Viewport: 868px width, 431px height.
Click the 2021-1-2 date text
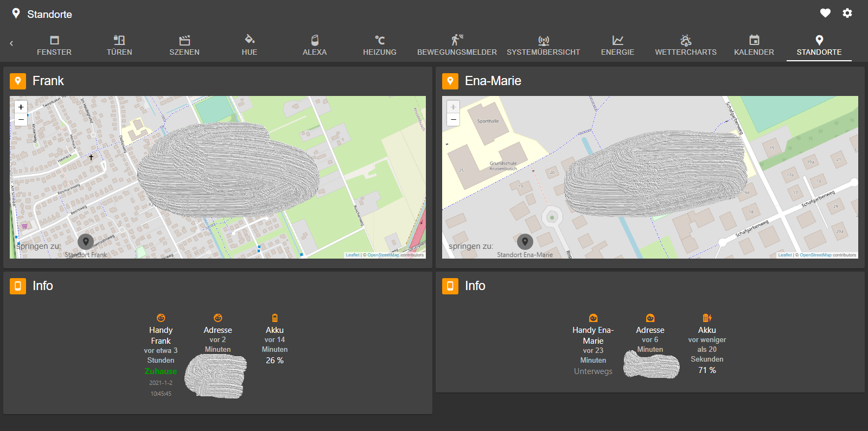tap(161, 383)
